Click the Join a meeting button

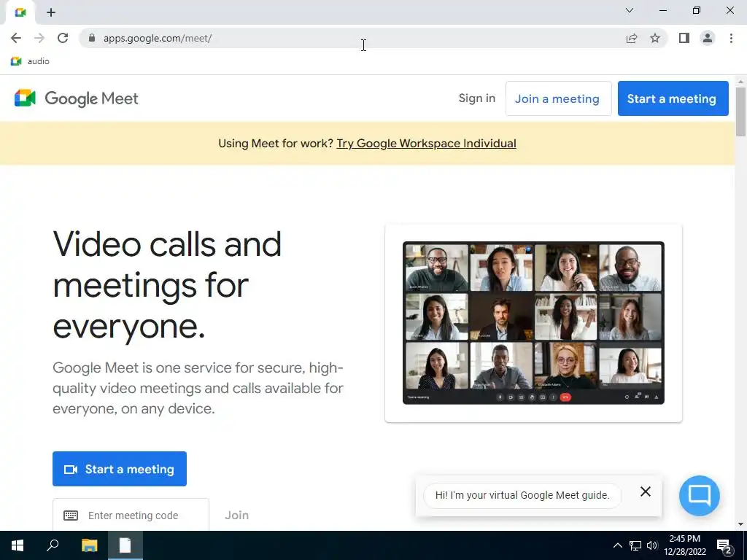coord(558,98)
